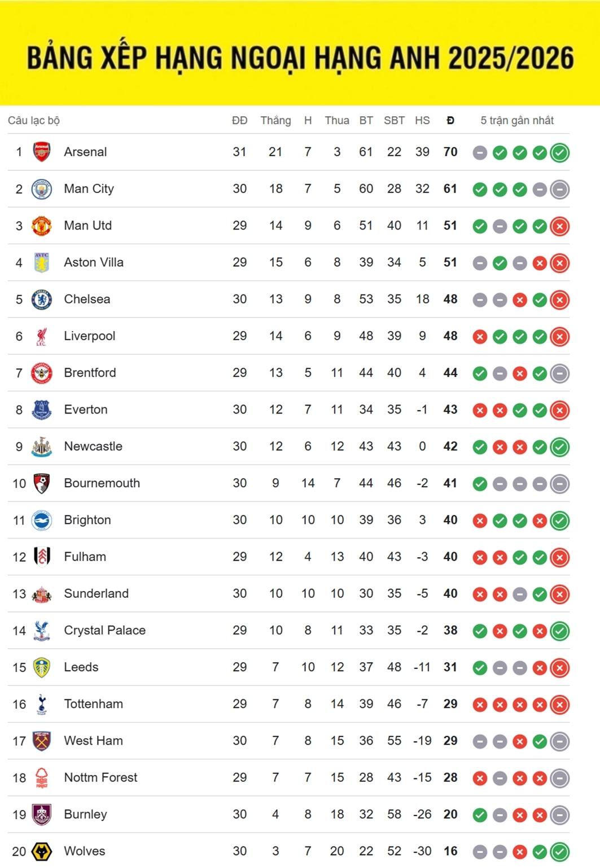Viewport: 600px width, 868px height.
Task: Click the 5 trận gần nhất header
Action: tap(517, 120)
